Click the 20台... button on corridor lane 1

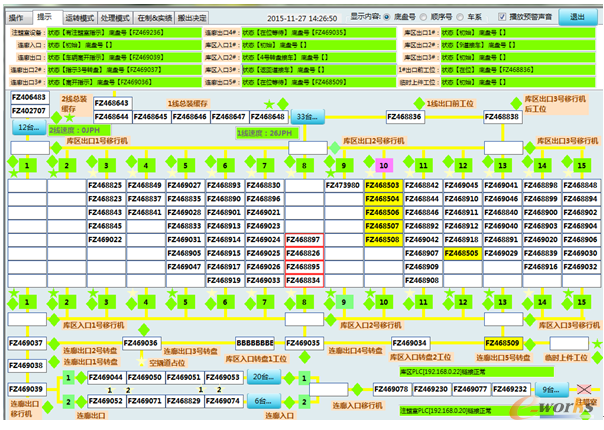(263, 377)
